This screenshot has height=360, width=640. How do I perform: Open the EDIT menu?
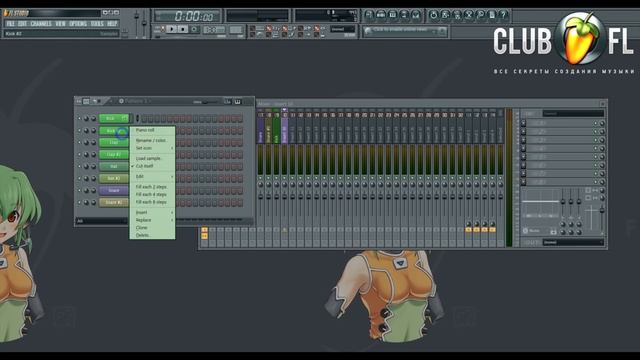coord(22,24)
